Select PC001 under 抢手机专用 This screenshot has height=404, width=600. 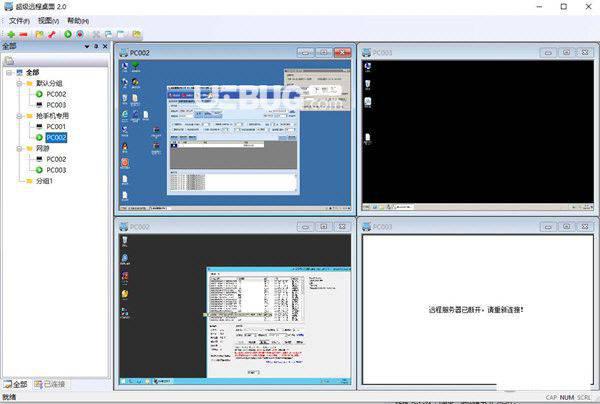click(x=56, y=126)
